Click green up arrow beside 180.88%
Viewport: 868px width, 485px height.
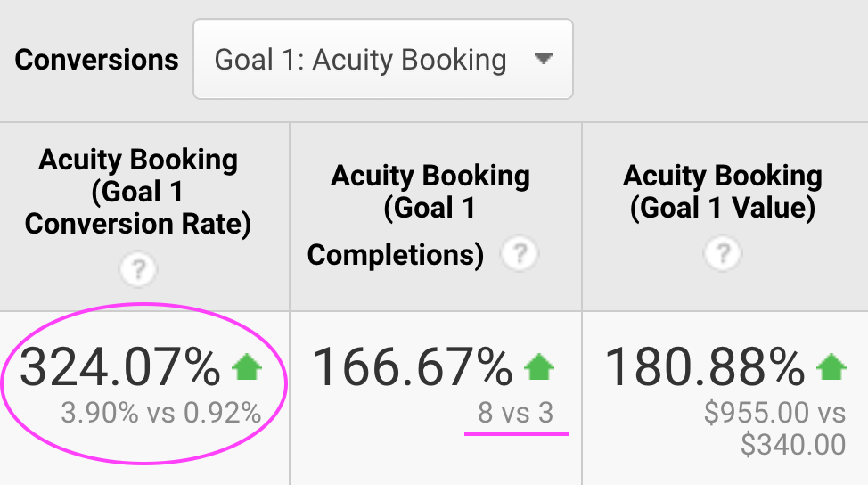click(831, 367)
